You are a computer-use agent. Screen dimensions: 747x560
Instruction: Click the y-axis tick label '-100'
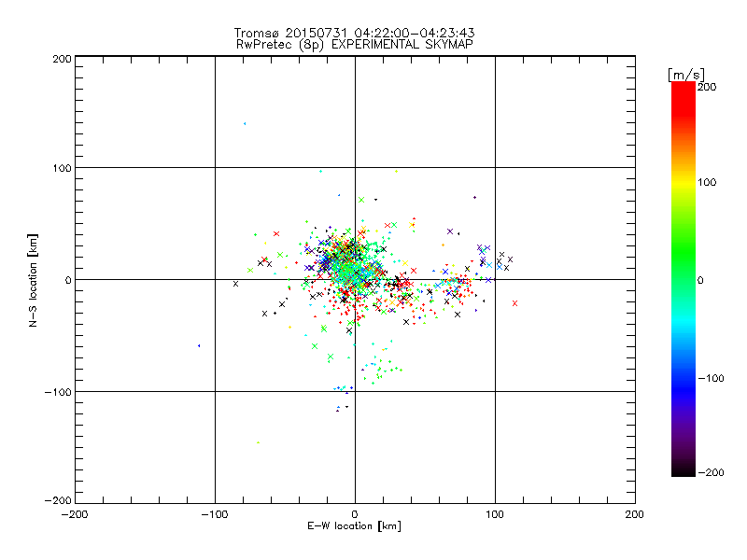[x=58, y=392]
